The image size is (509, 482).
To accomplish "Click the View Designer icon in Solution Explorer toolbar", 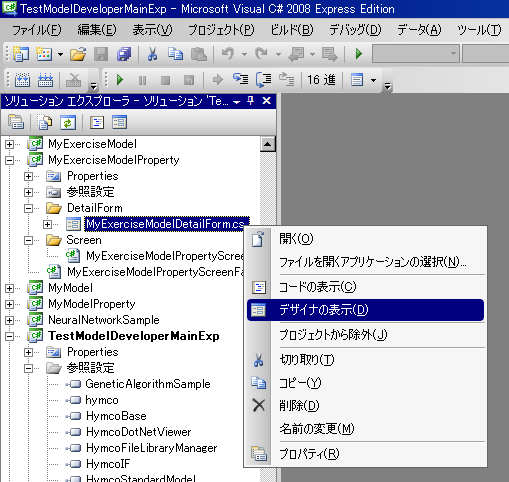I will click(119, 122).
